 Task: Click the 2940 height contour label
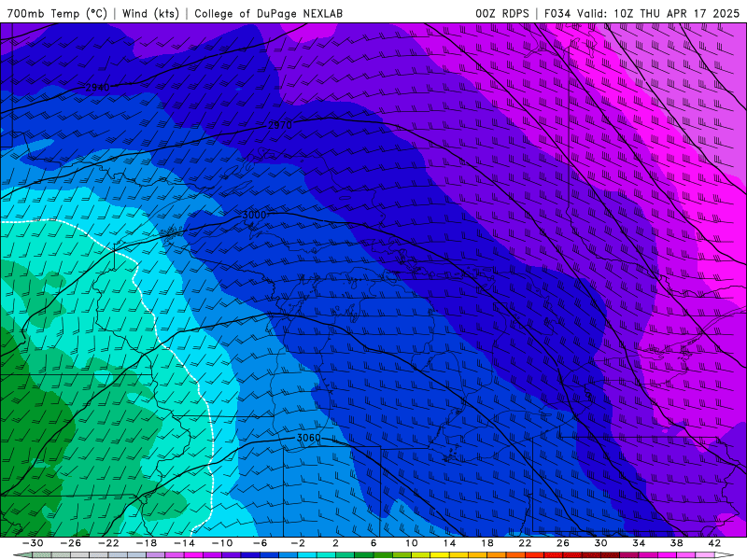pyautogui.click(x=98, y=88)
